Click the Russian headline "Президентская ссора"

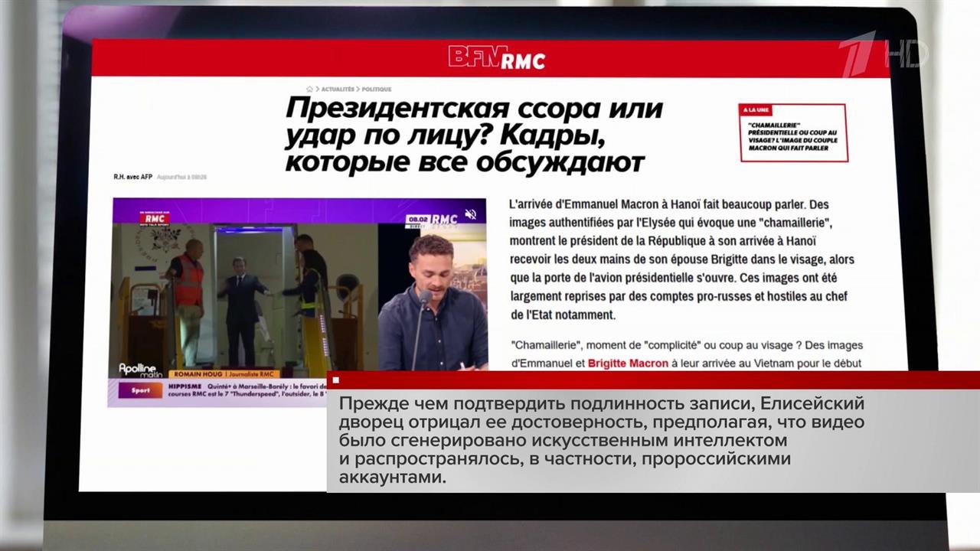474,135
